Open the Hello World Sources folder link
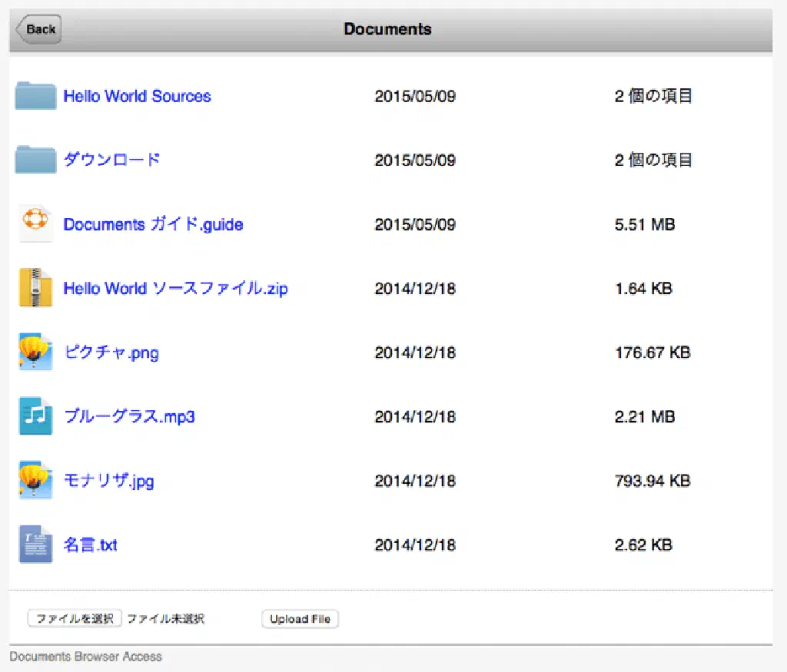 (137, 96)
